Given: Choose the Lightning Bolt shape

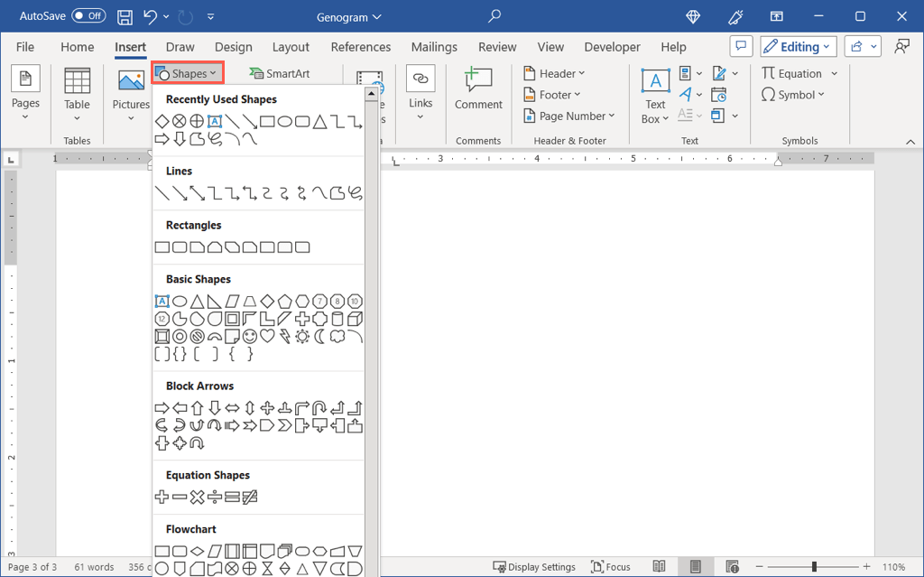Looking at the screenshot, I should pyautogui.click(x=285, y=337).
